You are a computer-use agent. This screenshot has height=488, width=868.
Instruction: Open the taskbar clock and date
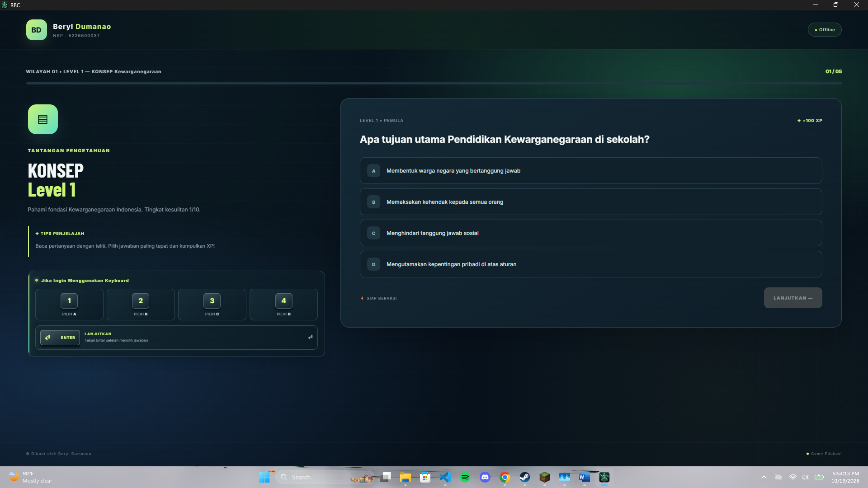click(845, 477)
